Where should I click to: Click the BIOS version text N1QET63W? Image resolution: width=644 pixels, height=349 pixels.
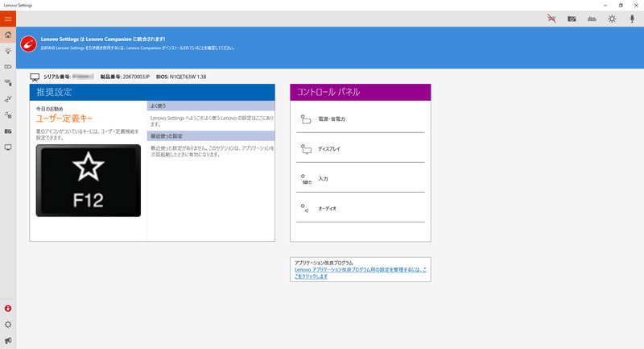point(181,77)
